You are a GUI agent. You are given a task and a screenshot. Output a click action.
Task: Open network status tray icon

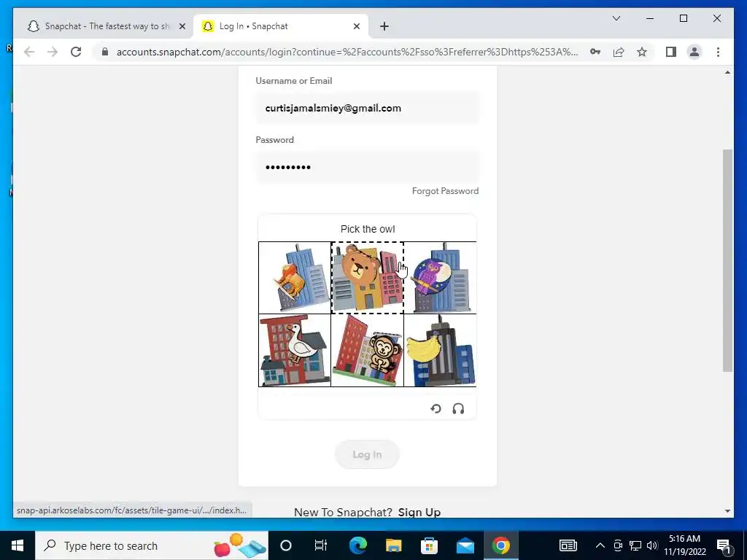pos(635,545)
